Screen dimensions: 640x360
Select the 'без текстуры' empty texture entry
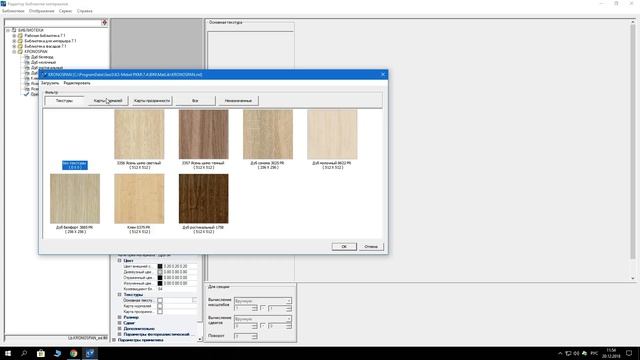tap(75, 165)
